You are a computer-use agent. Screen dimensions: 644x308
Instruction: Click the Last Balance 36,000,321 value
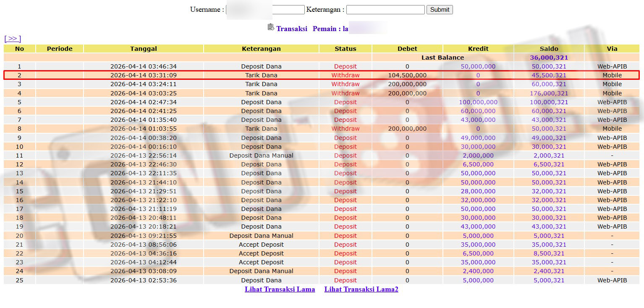tap(549, 58)
